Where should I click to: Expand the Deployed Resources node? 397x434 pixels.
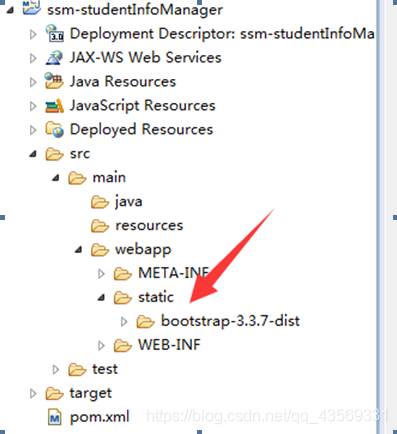33,130
